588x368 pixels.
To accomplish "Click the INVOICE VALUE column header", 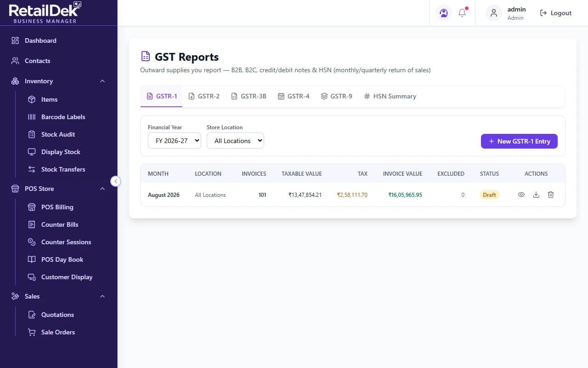I will pyautogui.click(x=402, y=174).
